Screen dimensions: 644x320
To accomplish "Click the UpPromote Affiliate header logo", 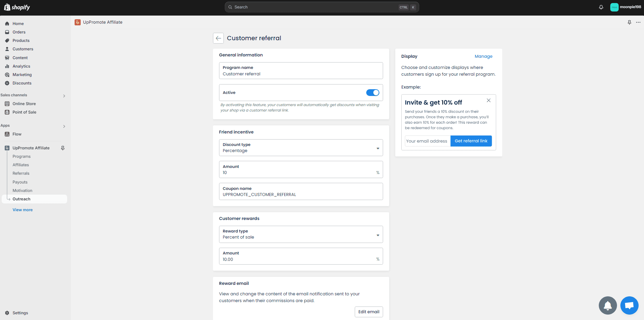I will (78, 22).
